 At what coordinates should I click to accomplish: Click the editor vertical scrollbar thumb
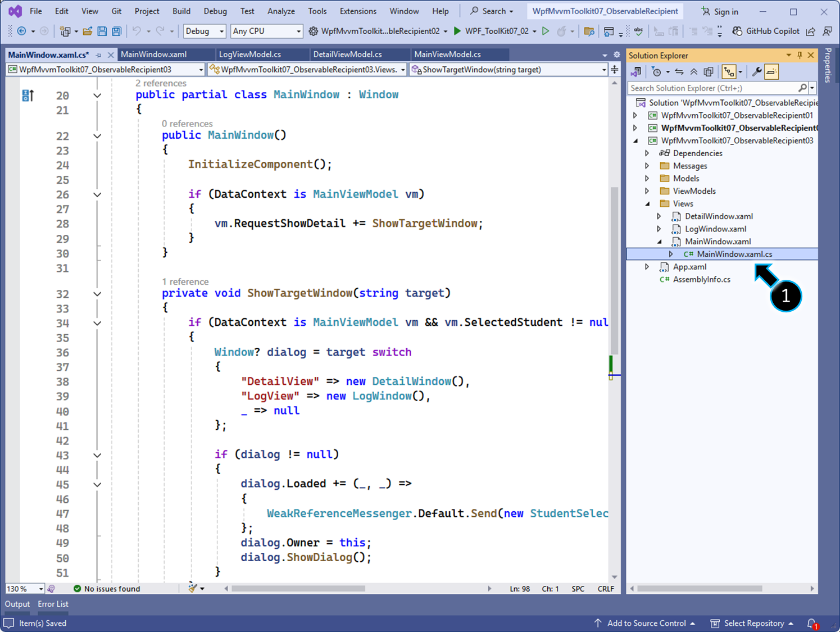click(x=614, y=271)
